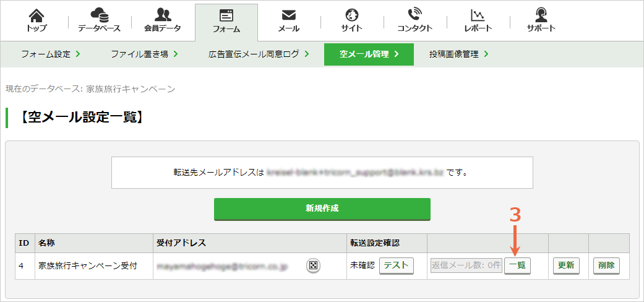Click the 新規作成 button
The image size is (644, 302).
point(322,209)
